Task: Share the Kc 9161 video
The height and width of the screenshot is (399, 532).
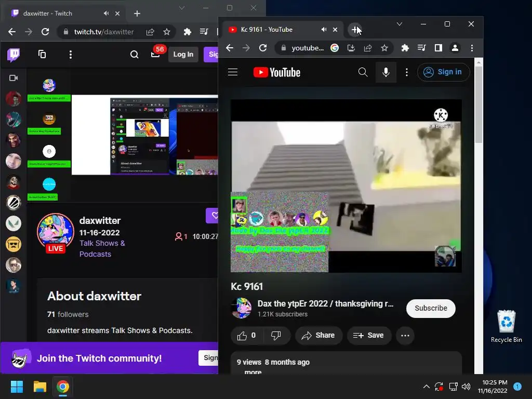Action: [x=318, y=336]
